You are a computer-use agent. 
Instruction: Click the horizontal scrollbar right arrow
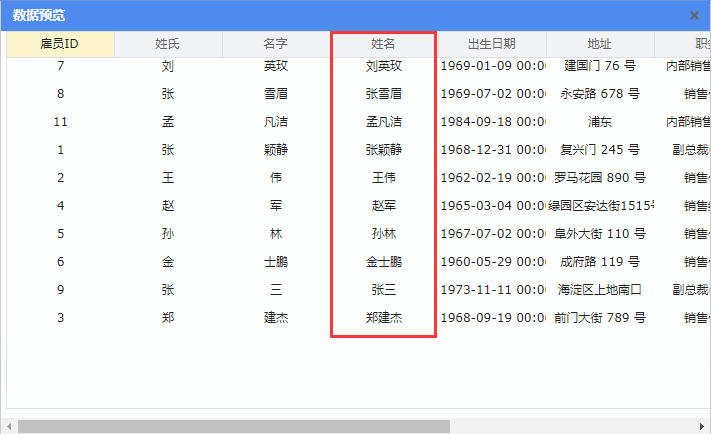coord(702,426)
